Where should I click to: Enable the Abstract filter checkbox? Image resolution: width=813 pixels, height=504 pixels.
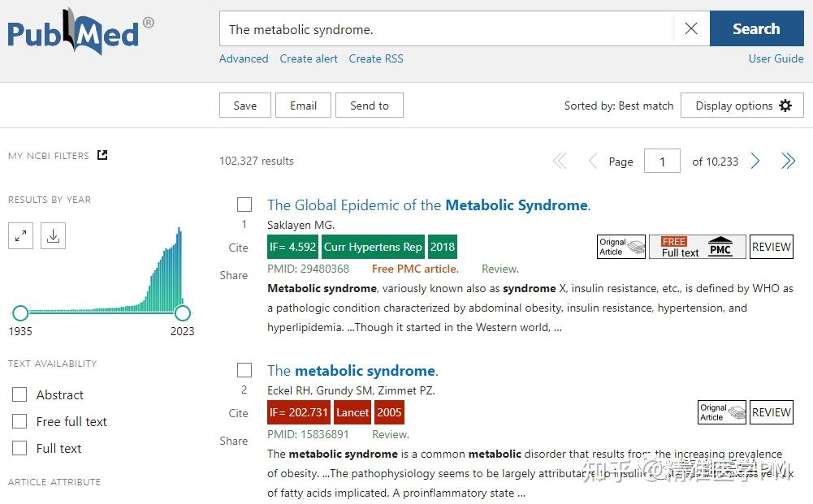coord(19,394)
